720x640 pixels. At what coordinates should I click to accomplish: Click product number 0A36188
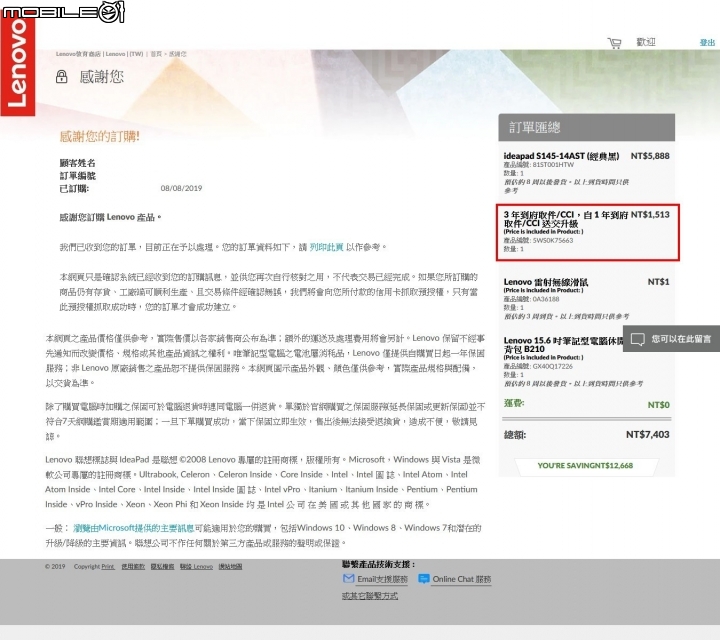coord(546,299)
